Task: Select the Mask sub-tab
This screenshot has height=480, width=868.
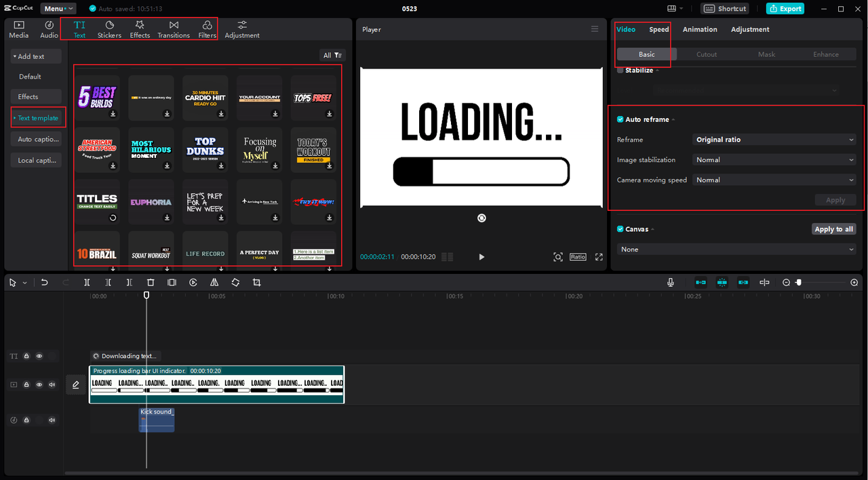Action: [x=766, y=54]
